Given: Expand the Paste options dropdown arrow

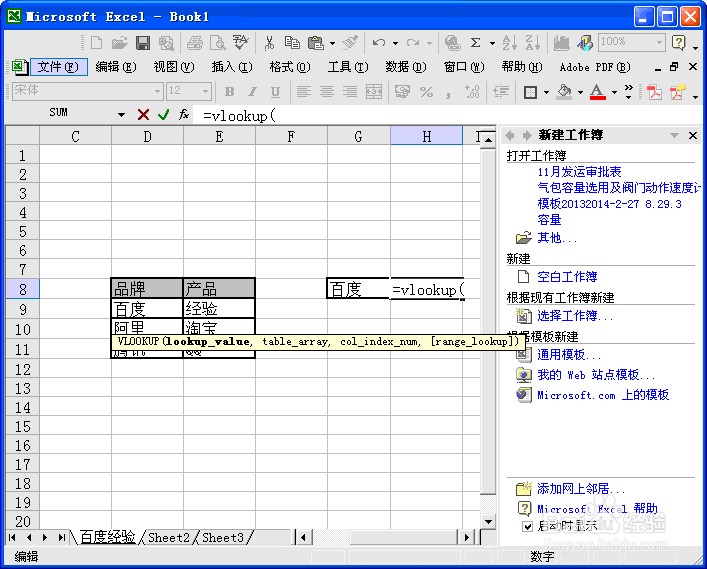Looking at the screenshot, I should 332,43.
